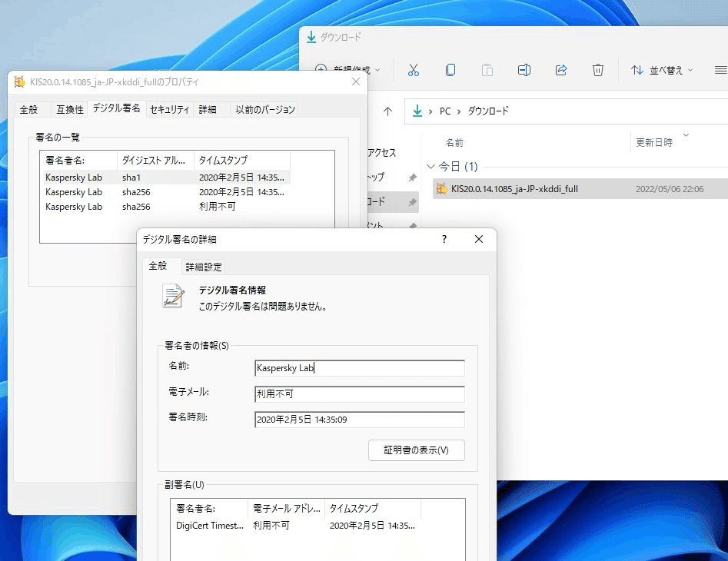The width and height of the screenshot is (728, 561).
Task: Select the DigiCert Timest... countersignature row
Action: pyautogui.click(x=298, y=526)
